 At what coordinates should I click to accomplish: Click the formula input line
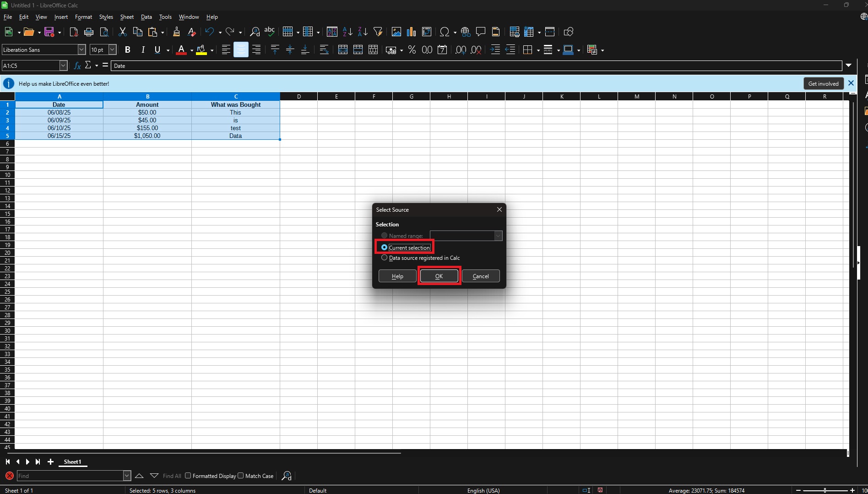(476, 66)
